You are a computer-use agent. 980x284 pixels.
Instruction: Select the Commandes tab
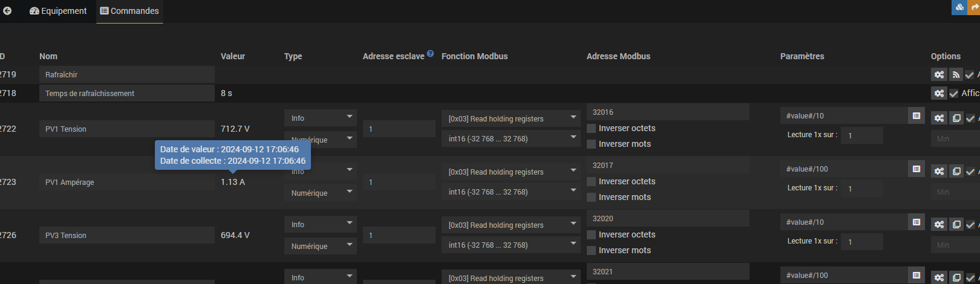click(129, 11)
